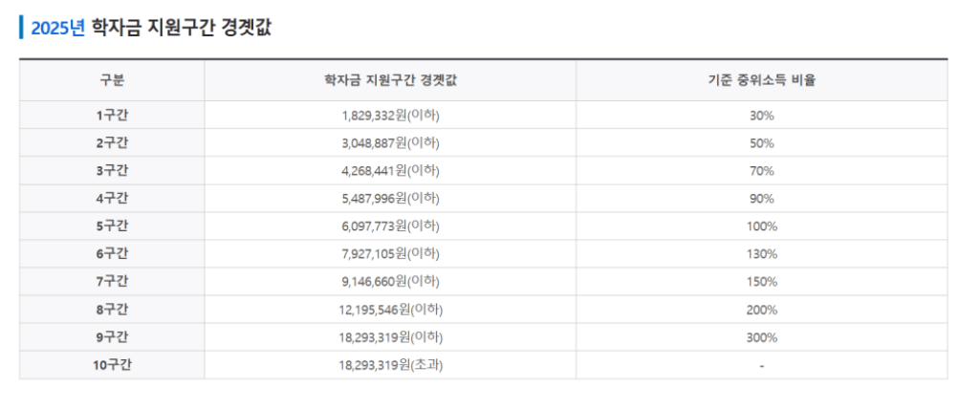The height and width of the screenshot is (409, 980).
Task: Click the '150%' ratio cell
Action: (762, 282)
